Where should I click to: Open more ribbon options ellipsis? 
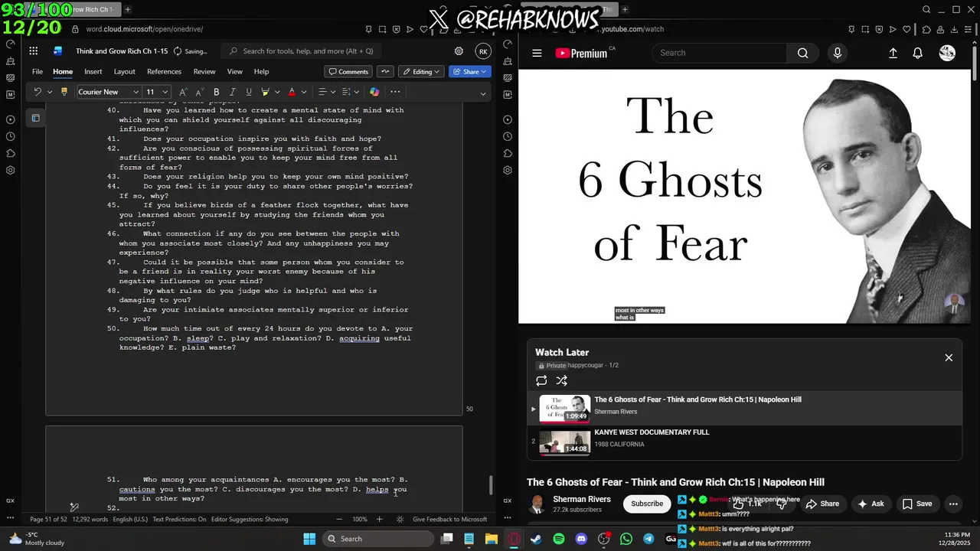tap(395, 92)
